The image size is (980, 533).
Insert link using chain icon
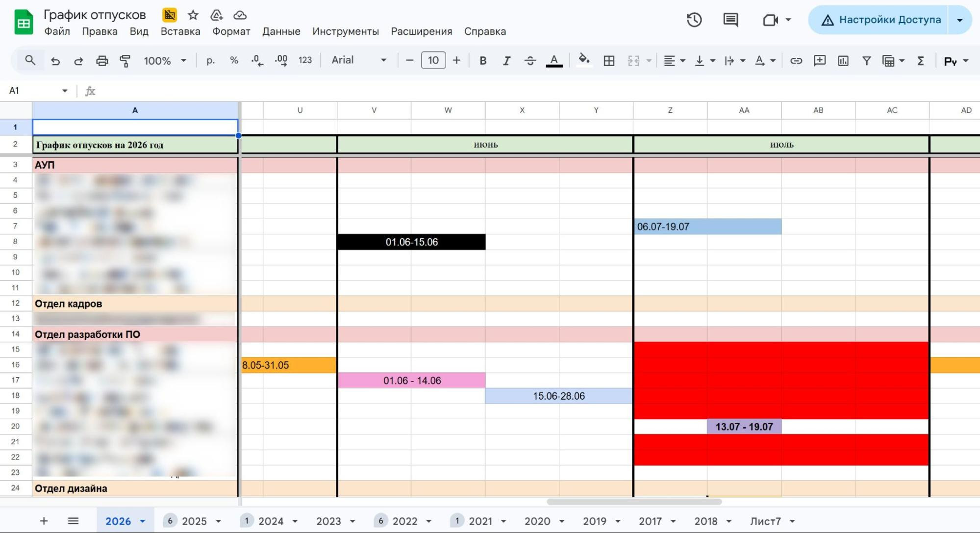[x=796, y=61]
